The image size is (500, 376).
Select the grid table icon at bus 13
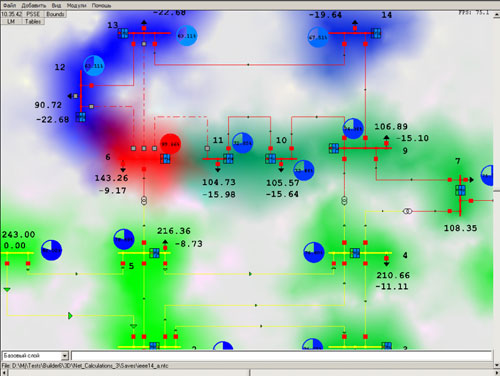point(123,33)
